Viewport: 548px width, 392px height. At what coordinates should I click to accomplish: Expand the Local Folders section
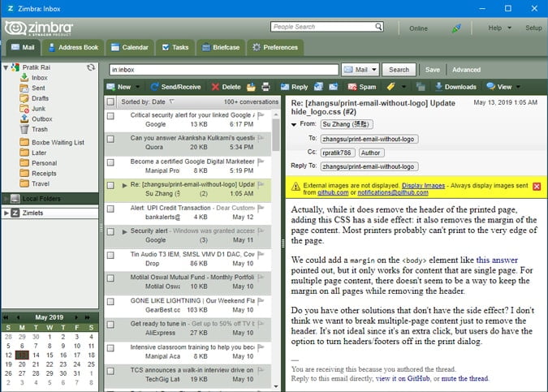tap(6, 198)
